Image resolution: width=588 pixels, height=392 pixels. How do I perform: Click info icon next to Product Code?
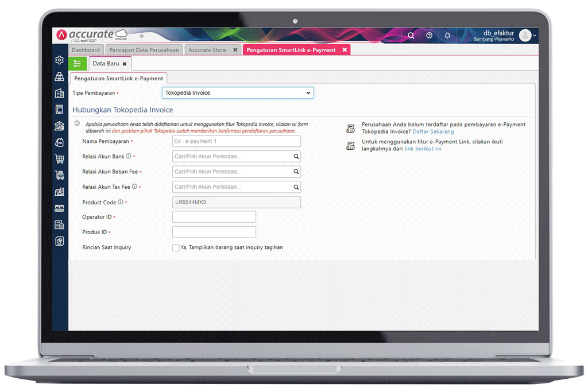pos(121,201)
